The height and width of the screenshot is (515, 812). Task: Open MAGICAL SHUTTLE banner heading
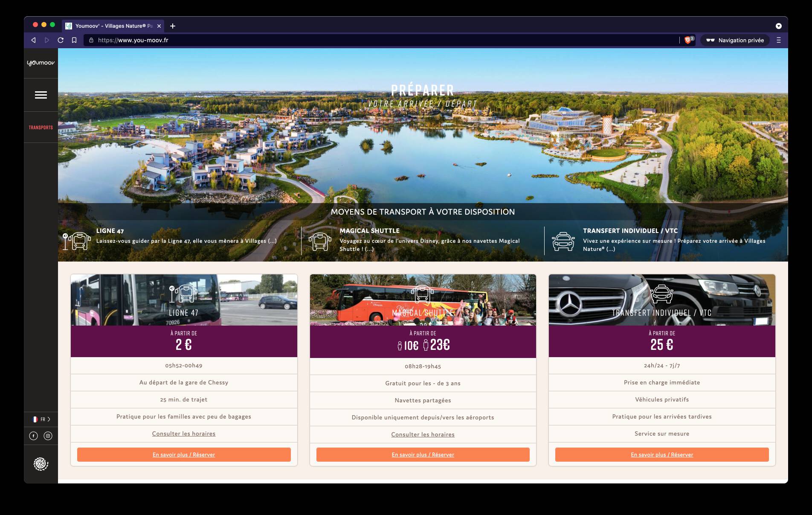369,231
